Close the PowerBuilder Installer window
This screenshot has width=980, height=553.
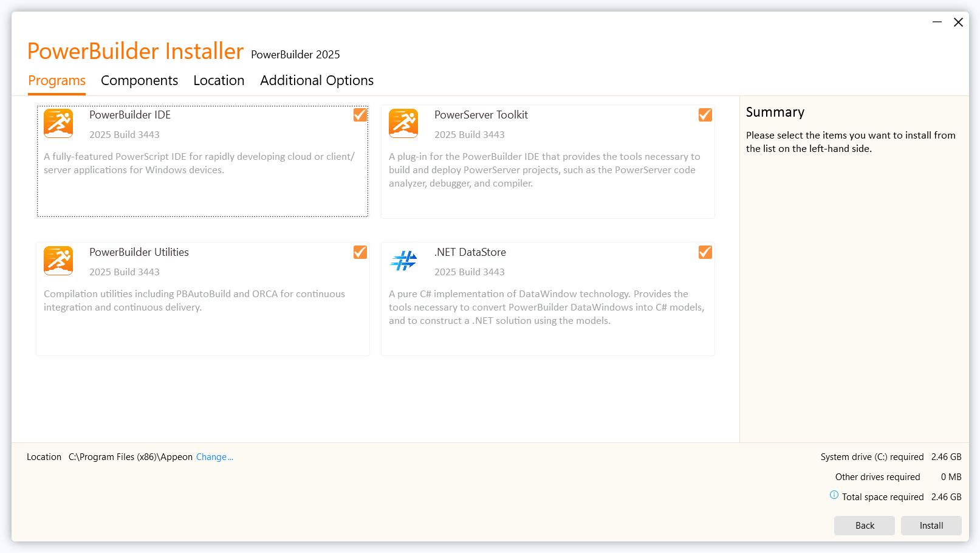pos(958,22)
